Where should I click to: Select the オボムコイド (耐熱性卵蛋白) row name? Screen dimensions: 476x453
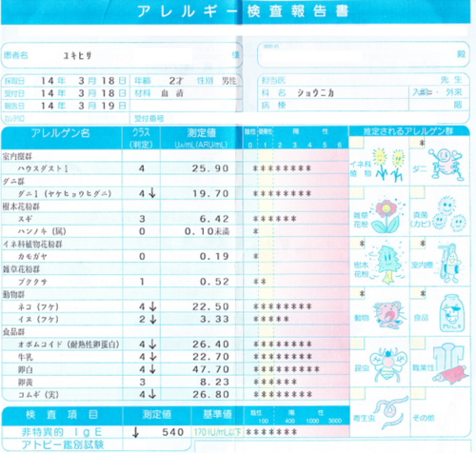pyautogui.click(x=69, y=345)
